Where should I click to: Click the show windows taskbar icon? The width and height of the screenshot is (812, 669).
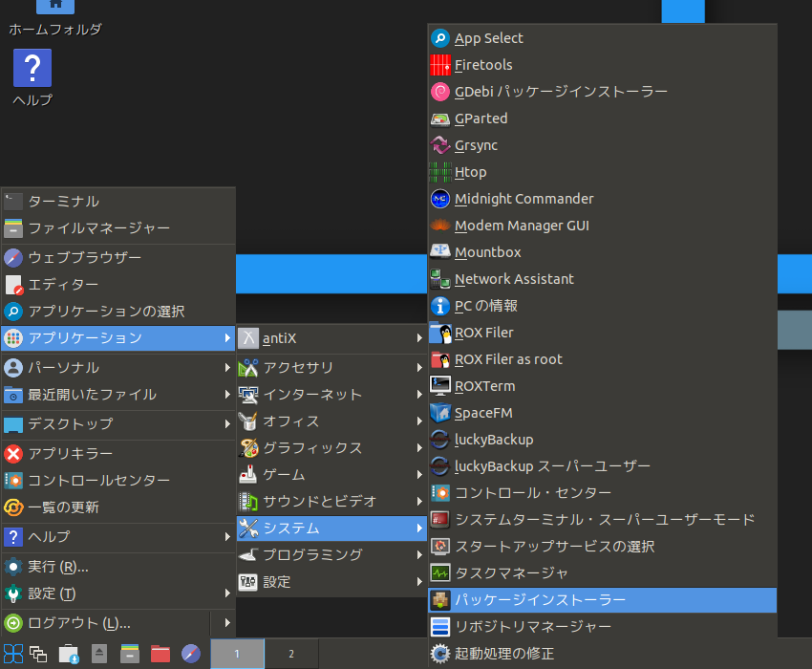(x=38, y=654)
